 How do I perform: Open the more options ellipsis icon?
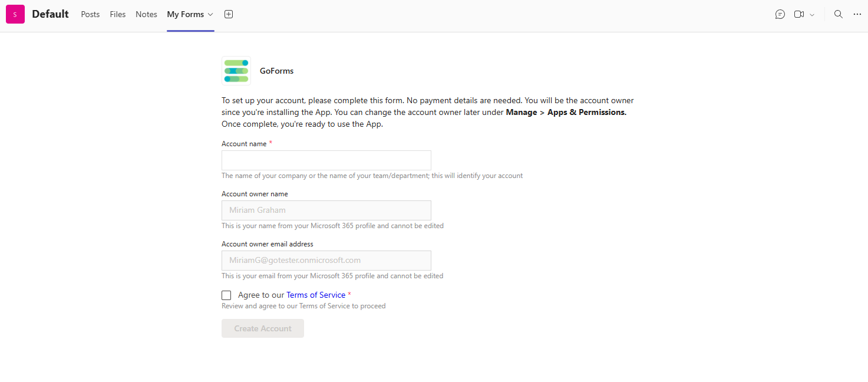tap(857, 14)
